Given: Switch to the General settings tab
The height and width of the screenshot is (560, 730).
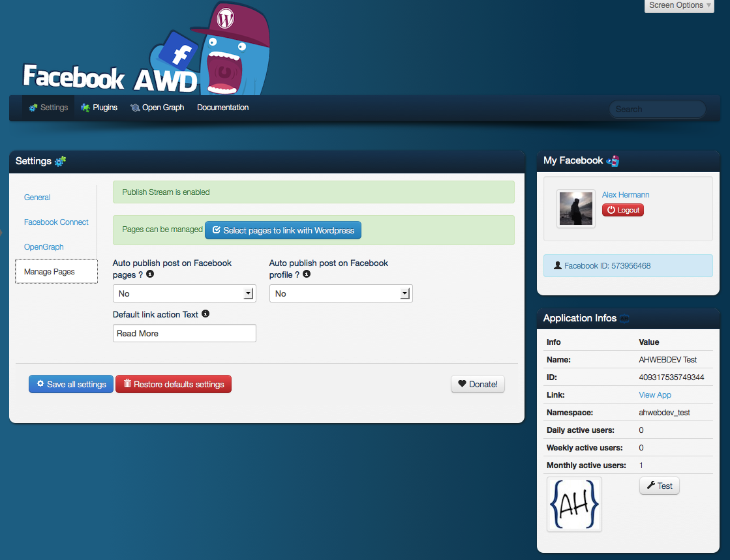Looking at the screenshot, I should point(37,198).
